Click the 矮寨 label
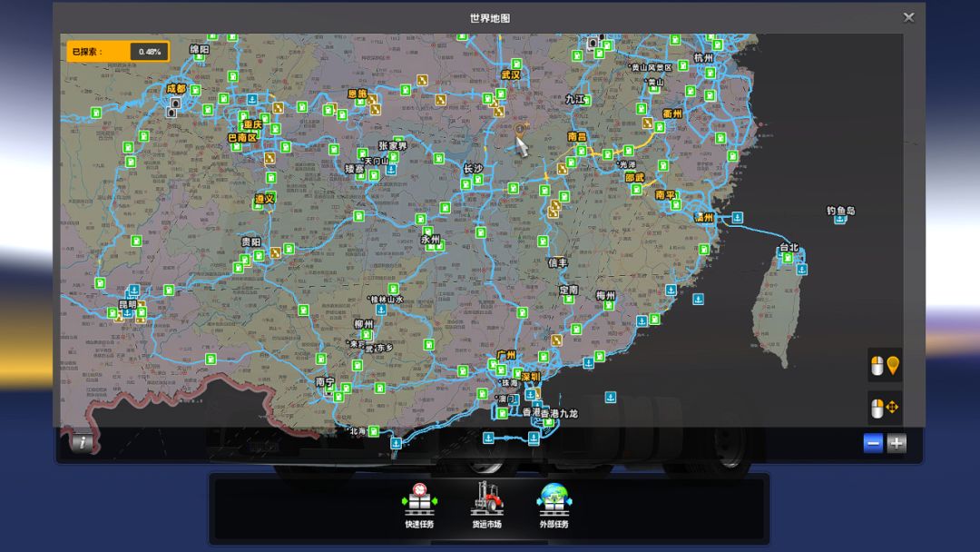Image resolution: width=980 pixels, height=552 pixels. click(355, 169)
